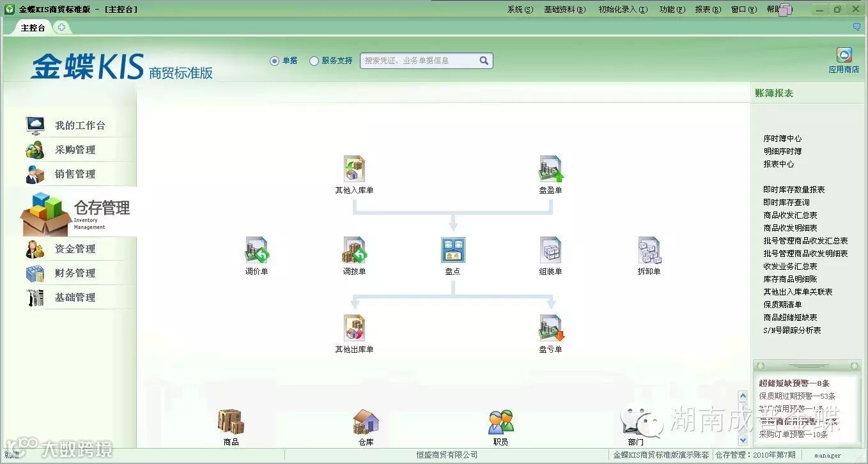The image size is (868, 464).
Task: Open the 仓库 warehouse icon
Action: pos(366,422)
